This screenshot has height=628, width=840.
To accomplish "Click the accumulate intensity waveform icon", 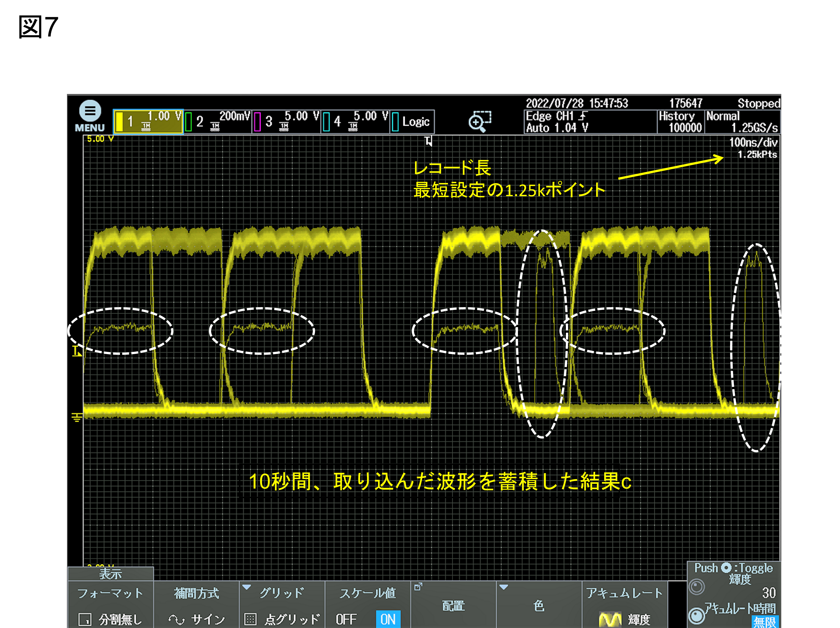I will (610, 619).
